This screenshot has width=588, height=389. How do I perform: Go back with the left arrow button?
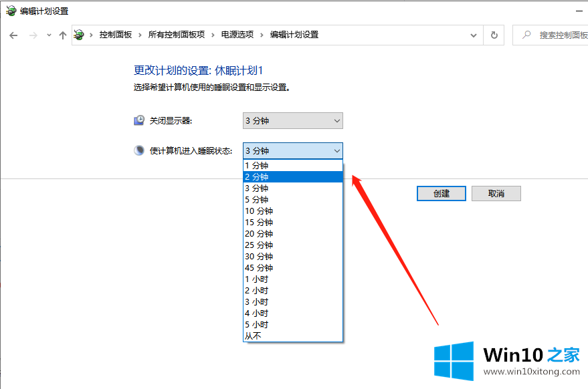click(x=13, y=35)
